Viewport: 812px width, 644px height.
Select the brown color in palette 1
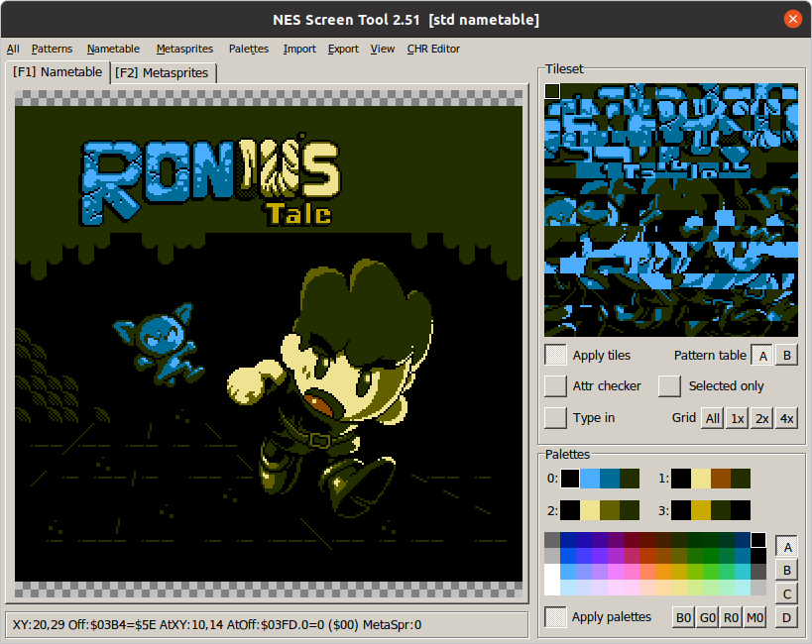tap(721, 479)
